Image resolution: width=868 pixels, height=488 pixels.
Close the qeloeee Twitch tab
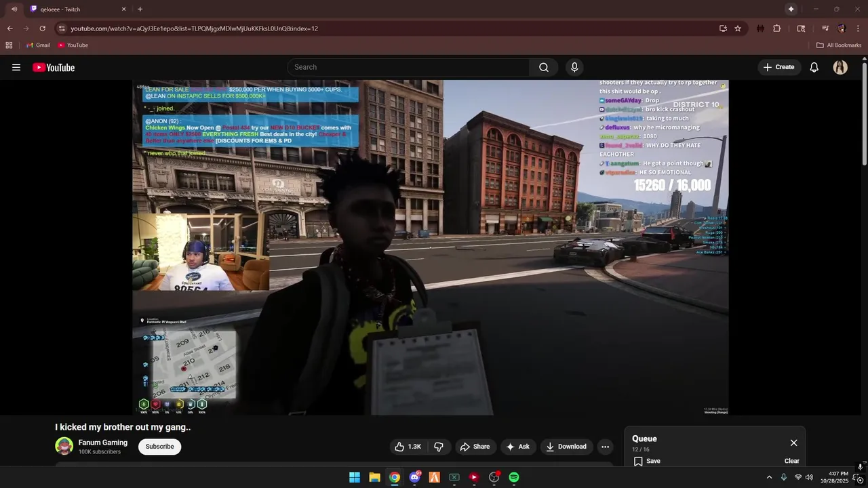click(123, 9)
